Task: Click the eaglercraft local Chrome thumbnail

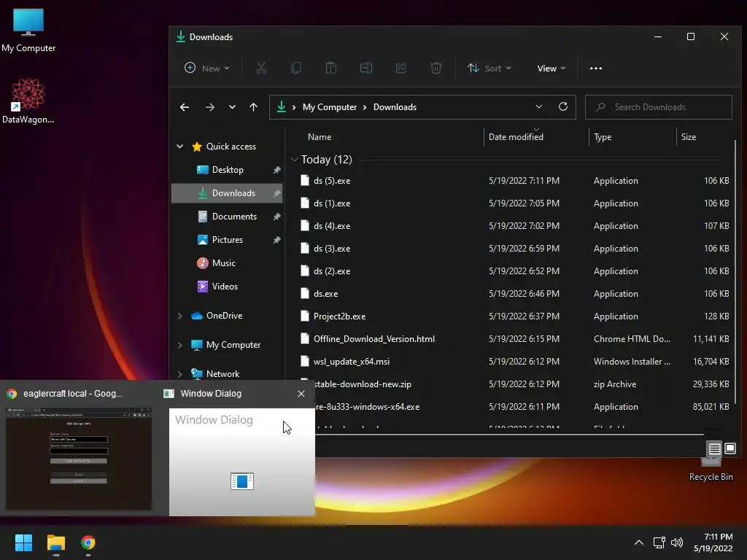Action: (79, 458)
